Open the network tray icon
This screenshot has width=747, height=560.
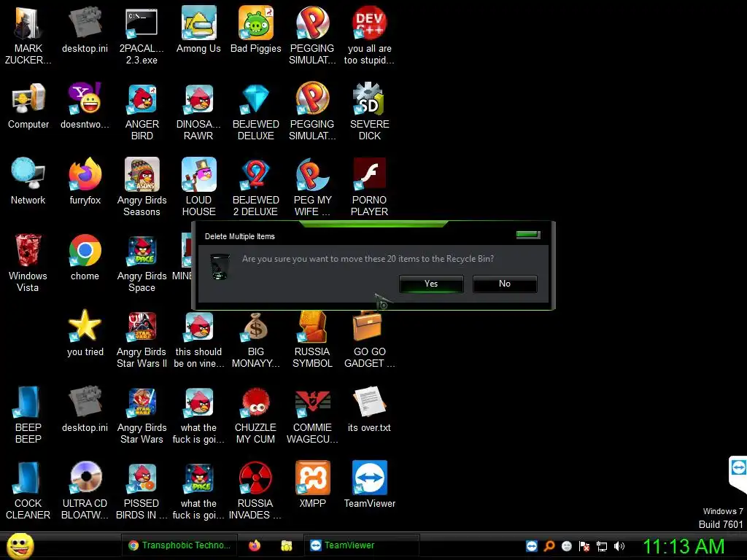click(x=602, y=546)
